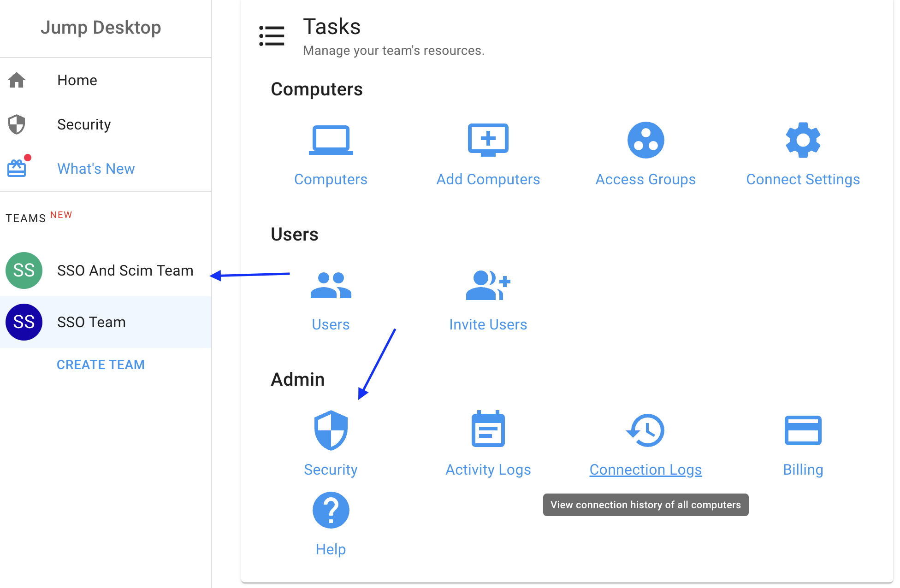Click the Tasks list icon in header
Viewport: 900px width, 588px height.
coord(272,36)
